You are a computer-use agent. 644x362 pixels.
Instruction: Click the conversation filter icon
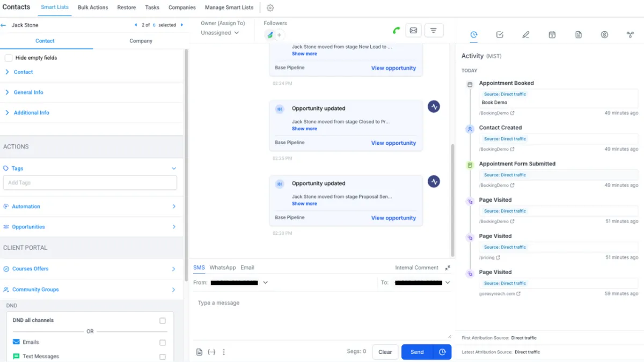[x=434, y=31]
